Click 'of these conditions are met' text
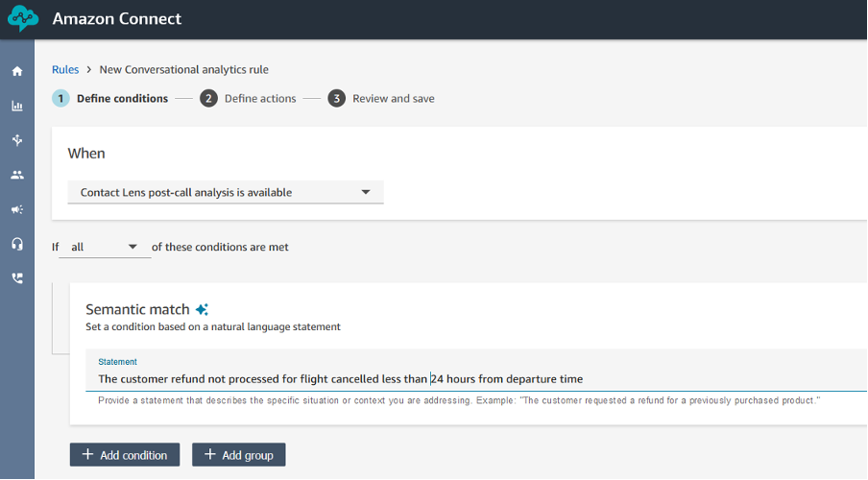The width and height of the screenshot is (868, 480). pyautogui.click(x=220, y=247)
